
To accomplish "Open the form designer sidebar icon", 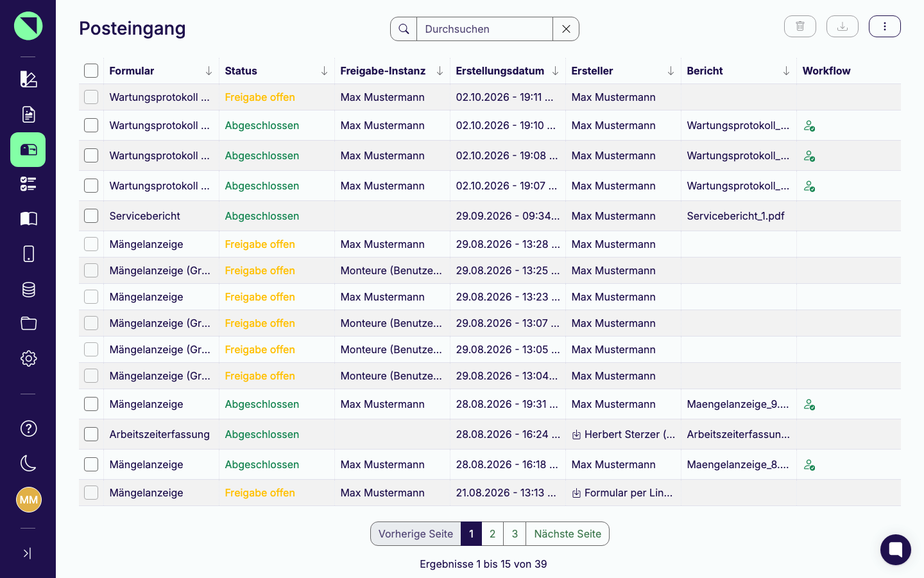I will pyautogui.click(x=28, y=79).
